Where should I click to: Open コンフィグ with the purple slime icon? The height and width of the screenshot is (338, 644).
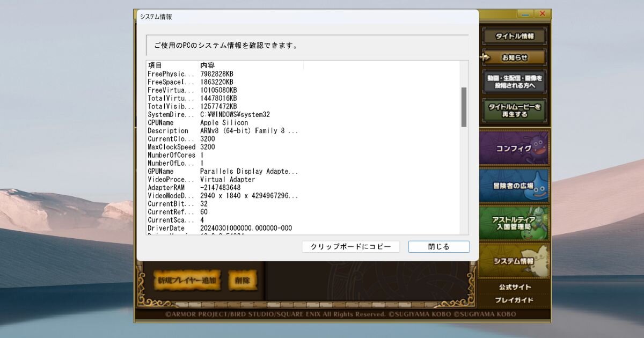(514, 148)
